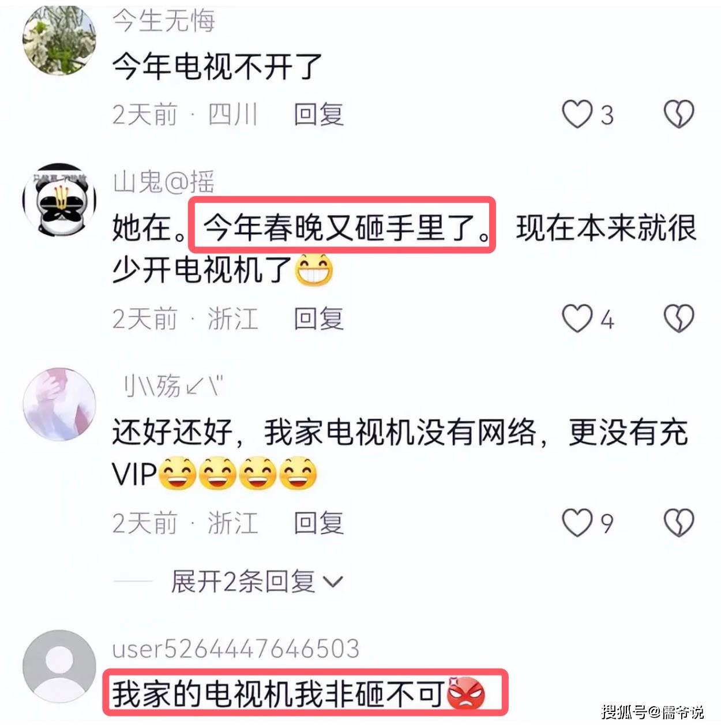Screen dimensions: 721x728
Task: Open the panda avatar of 山鬼@摇
Action: coord(59,200)
